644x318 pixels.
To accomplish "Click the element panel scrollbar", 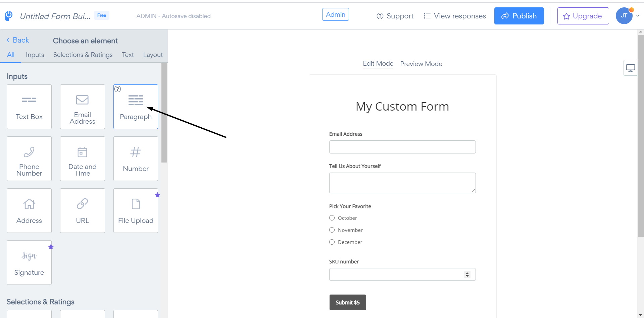I will [164, 113].
